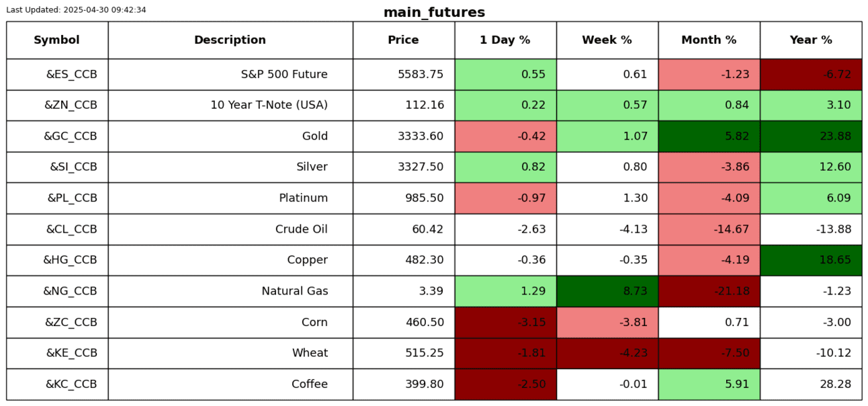Viewport: 868px width, 406px height.
Task: Select the 1 Day % column header
Action: click(505, 40)
